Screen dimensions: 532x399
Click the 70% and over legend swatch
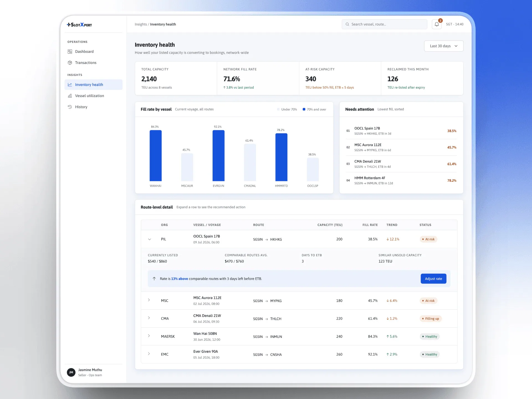304,109
